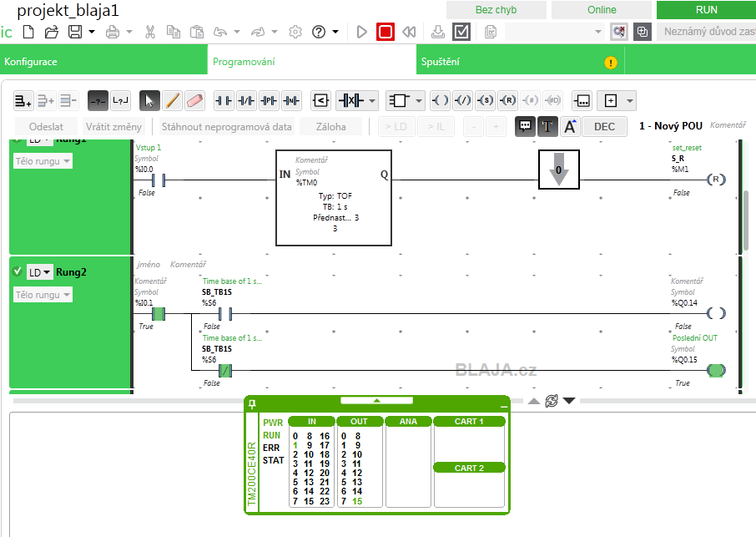Undo the last action
The image size is (756, 537).
coord(220,32)
